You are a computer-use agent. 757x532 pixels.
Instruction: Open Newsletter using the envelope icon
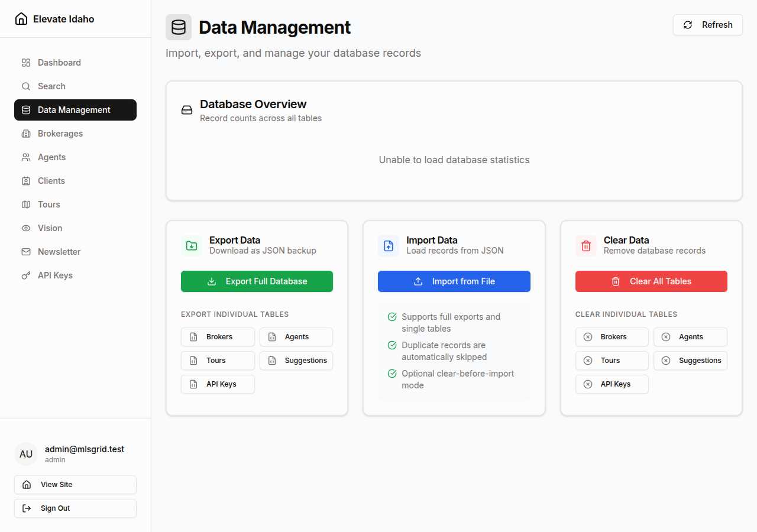[x=25, y=251]
